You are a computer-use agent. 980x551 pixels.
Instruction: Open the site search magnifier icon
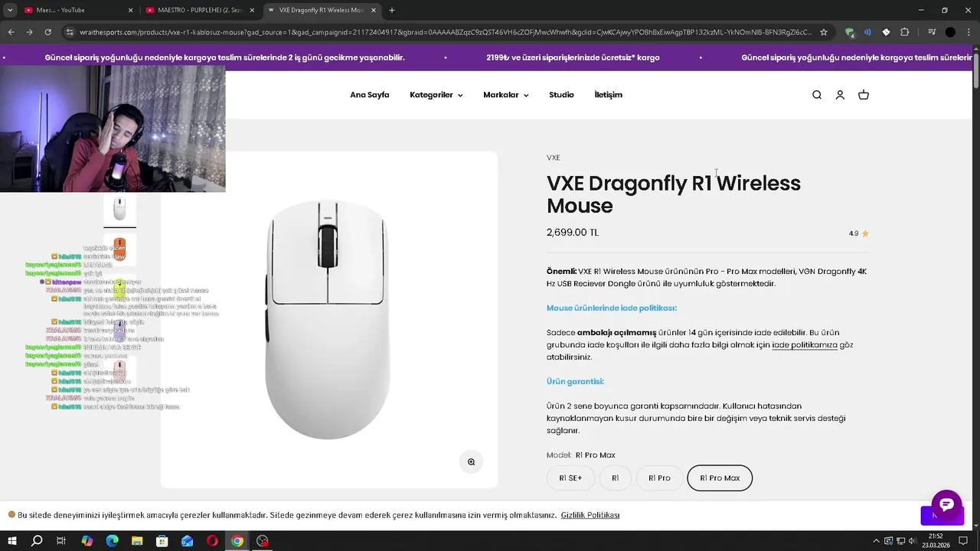click(817, 95)
